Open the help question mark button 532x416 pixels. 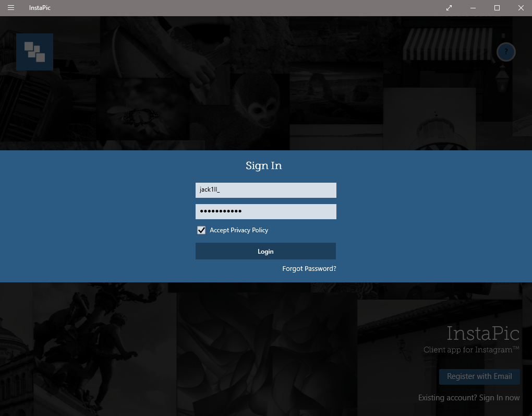[506, 52]
